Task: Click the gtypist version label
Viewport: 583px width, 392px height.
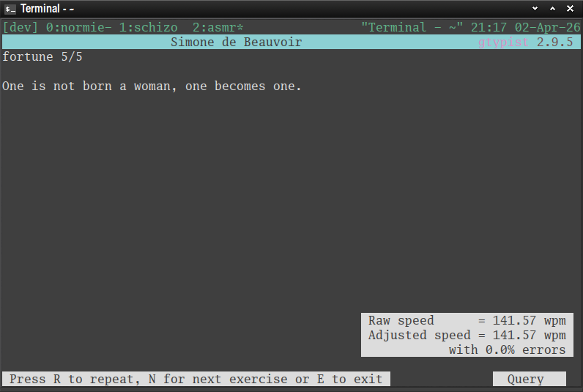Action: tap(525, 42)
